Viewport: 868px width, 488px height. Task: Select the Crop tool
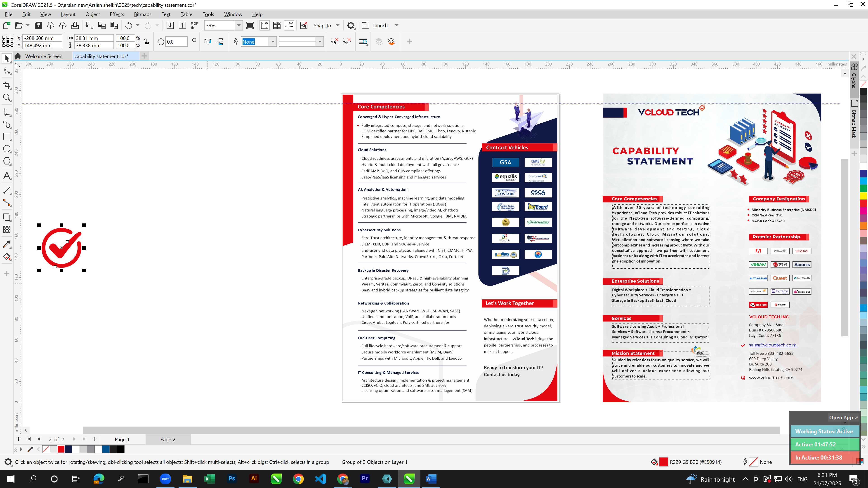point(7,86)
